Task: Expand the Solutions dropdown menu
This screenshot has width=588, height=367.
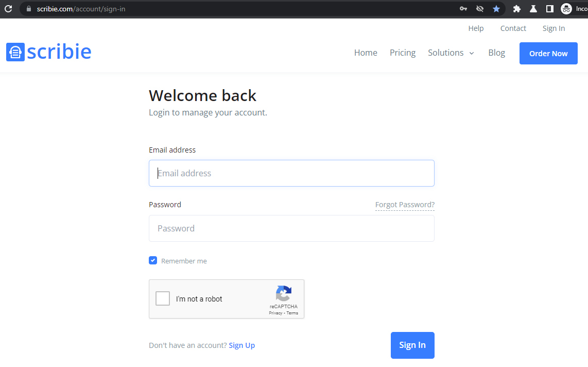Action: point(451,53)
